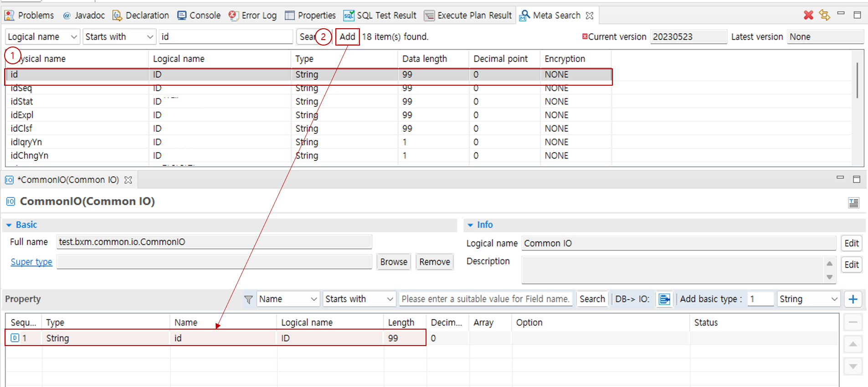Click the red X clear icon in Meta Search
Image resolution: width=868 pixels, height=387 pixels.
pos(808,15)
